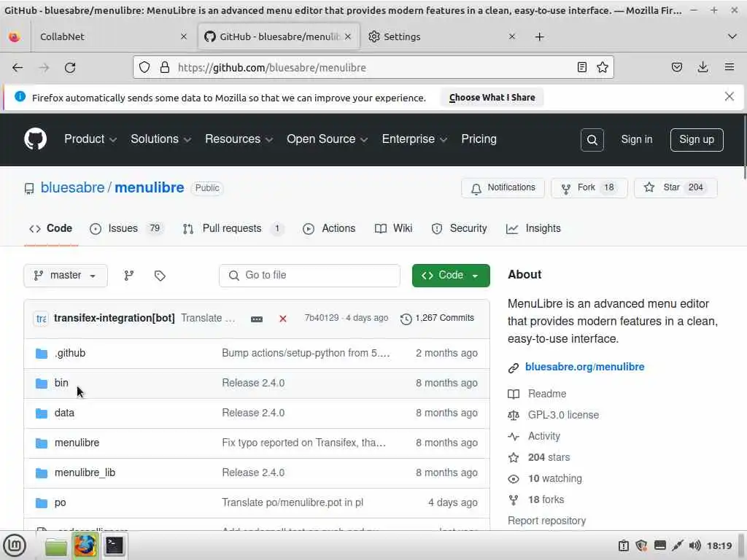Open the Firefox hamburger application menu
Screen dimensions: 747x560
coord(729,67)
